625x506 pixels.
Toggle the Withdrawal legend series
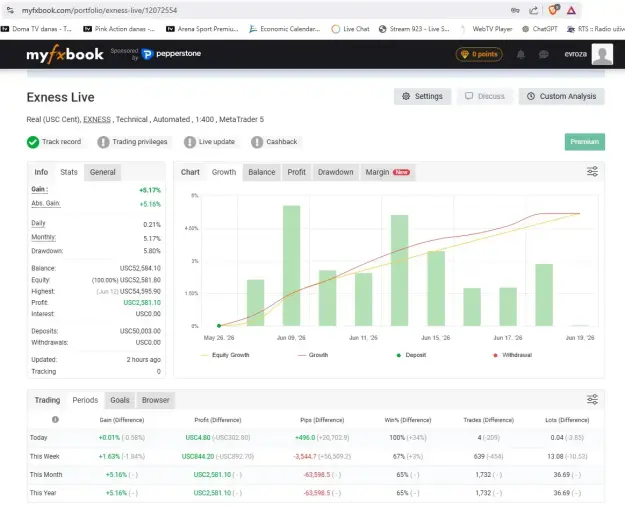coord(513,355)
